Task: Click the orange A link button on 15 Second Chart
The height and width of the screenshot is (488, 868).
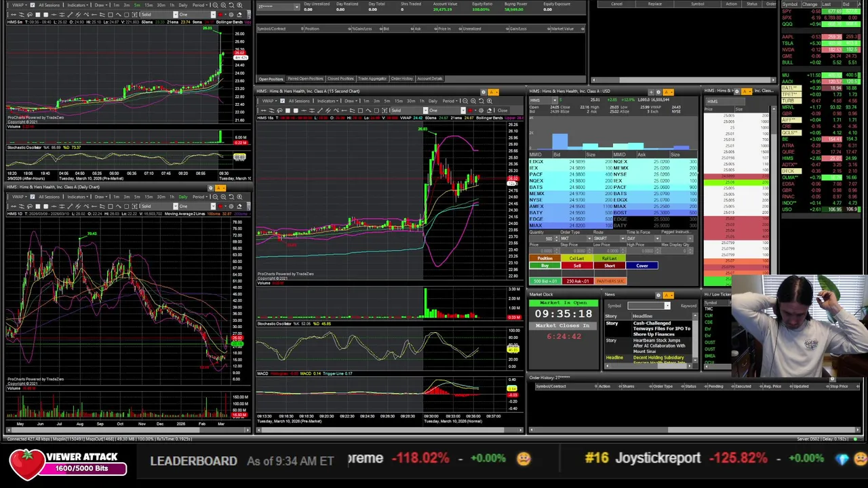Action: (493, 92)
